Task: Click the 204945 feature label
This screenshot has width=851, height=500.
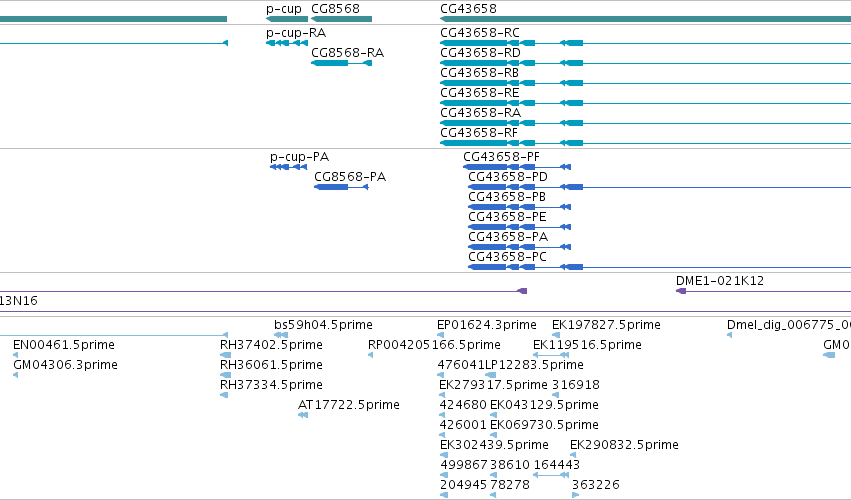Action: point(463,486)
